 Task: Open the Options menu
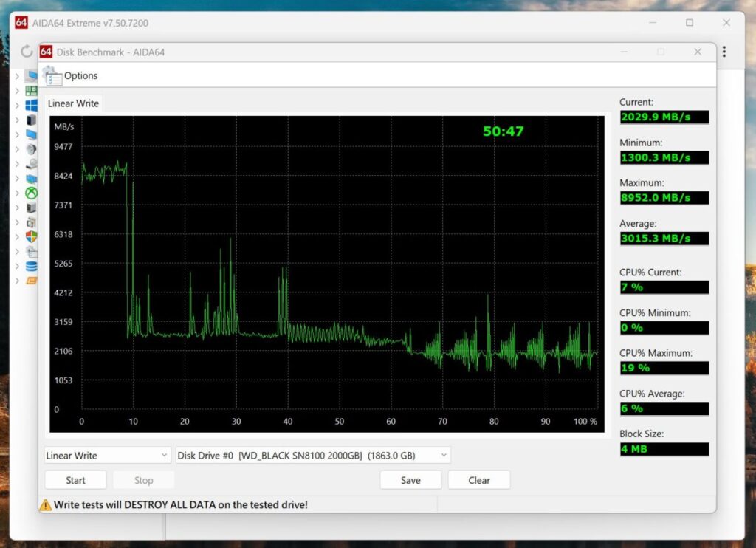coord(80,76)
